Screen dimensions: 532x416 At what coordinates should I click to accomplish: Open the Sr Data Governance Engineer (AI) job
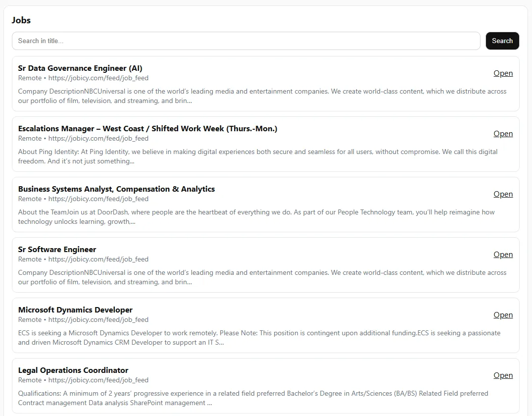coord(503,73)
